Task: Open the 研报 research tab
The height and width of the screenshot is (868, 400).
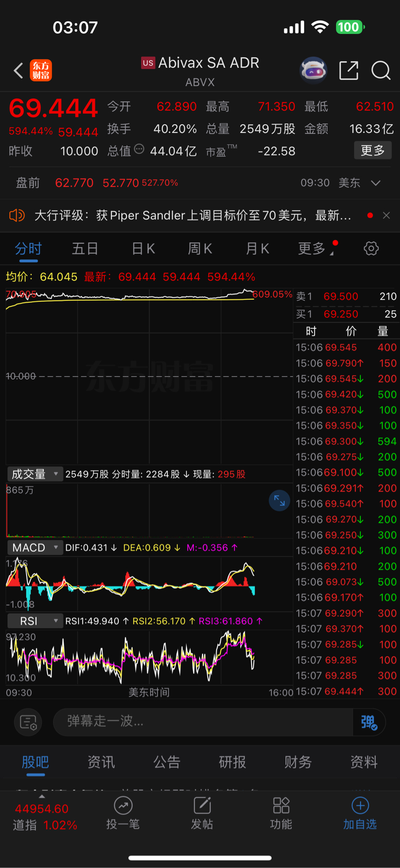Action: [x=232, y=762]
